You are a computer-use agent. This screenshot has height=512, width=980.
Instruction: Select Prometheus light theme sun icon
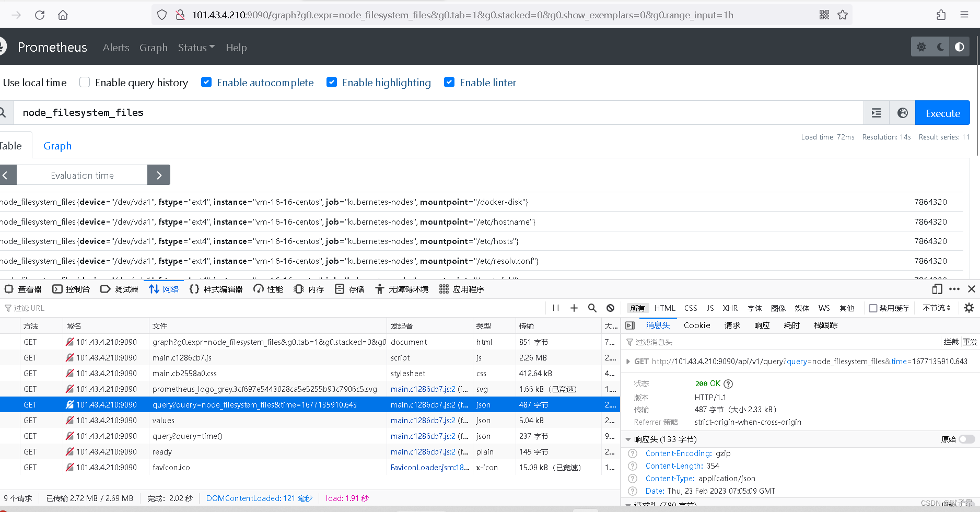point(921,47)
